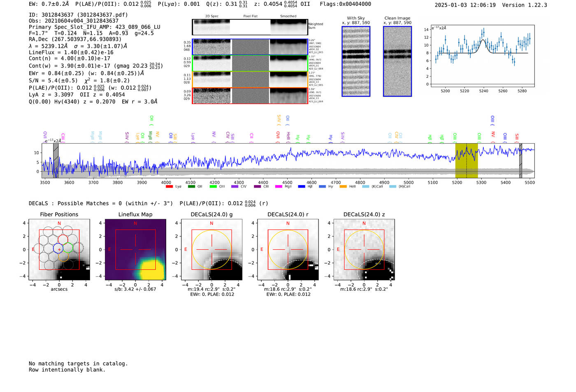Open the Clean Image cutout
576x392 pixels.
click(397, 61)
